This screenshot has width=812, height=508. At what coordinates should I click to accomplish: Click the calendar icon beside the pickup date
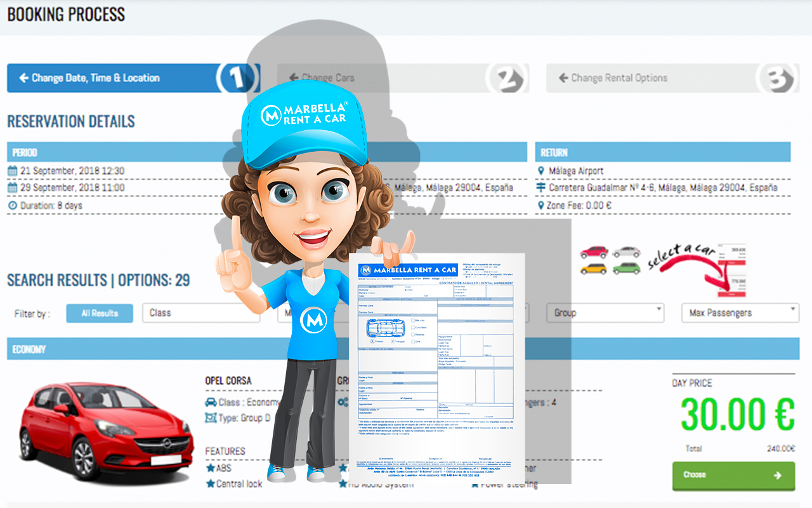coord(13,170)
